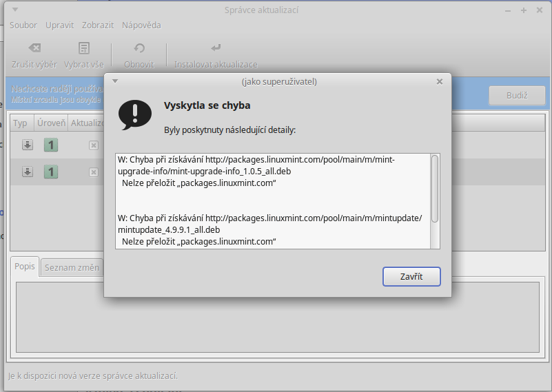Click the error details scrollbar
552x392 pixels.
tap(435, 188)
